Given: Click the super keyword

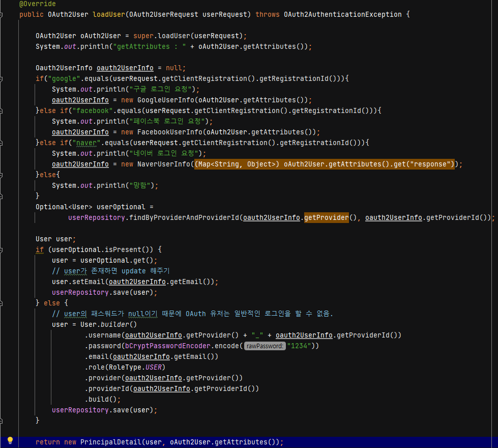Looking at the screenshot, I should click(143, 36).
